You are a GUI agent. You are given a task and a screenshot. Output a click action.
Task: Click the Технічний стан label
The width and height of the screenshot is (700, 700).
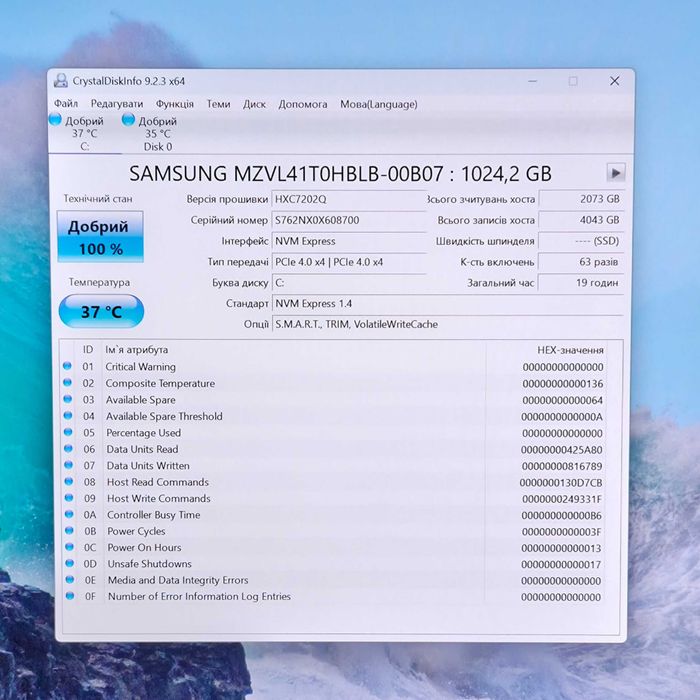click(98, 199)
